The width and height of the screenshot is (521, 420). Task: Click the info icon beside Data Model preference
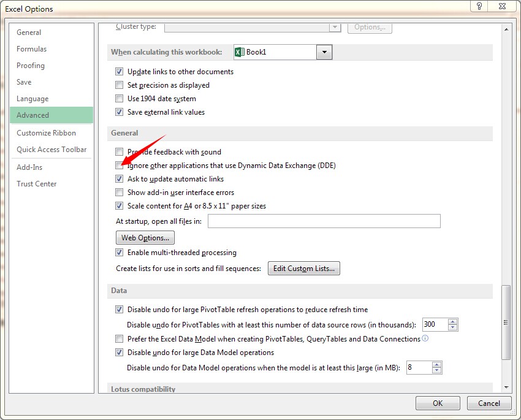click(425, 338)
